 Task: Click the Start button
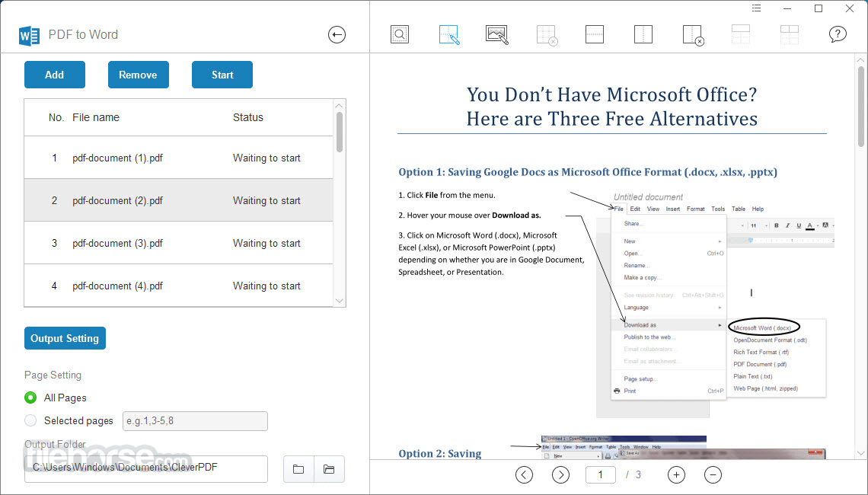click(222, 75)
